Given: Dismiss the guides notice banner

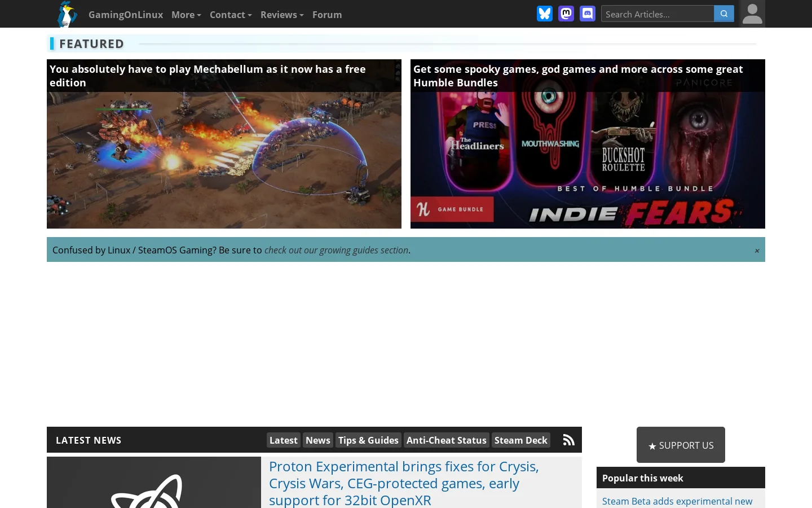Looking at the screenshot, I should [x=757, y=251].
